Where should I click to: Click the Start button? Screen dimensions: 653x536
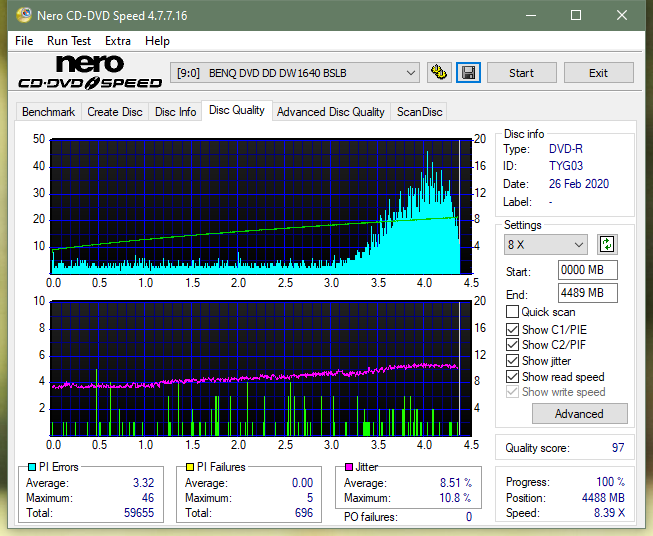click(x=521, y=73)
